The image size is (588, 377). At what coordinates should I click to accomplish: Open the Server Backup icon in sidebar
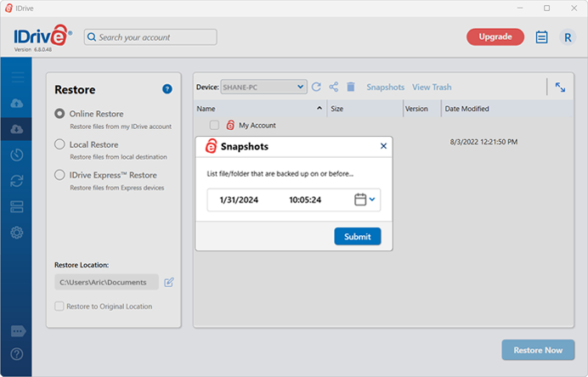16,207
